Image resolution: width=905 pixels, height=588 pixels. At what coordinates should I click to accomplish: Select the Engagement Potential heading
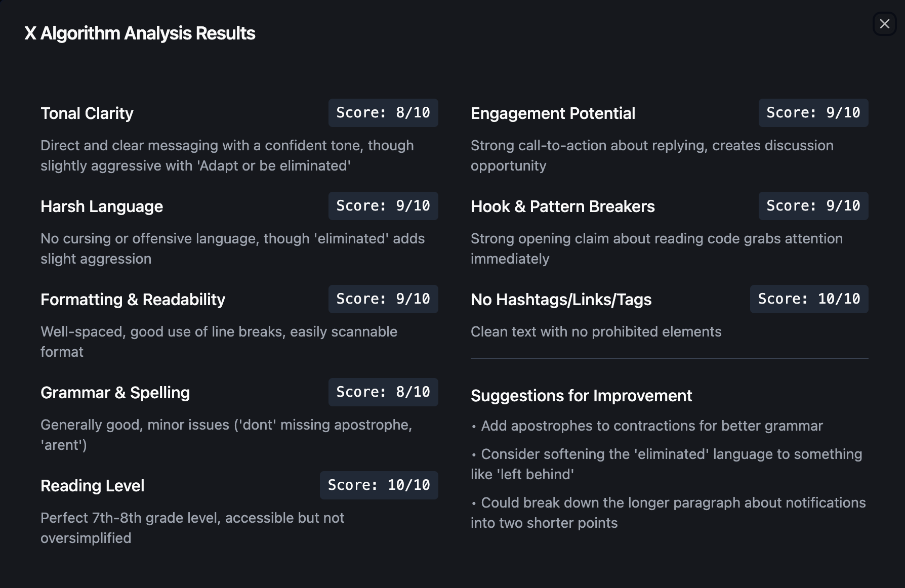point(553,113)
